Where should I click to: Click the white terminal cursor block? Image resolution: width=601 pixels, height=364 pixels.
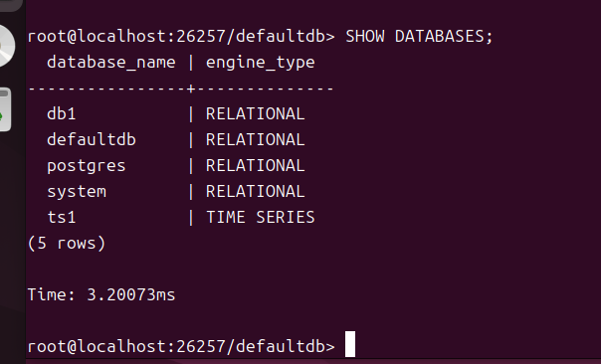point(350,344)
